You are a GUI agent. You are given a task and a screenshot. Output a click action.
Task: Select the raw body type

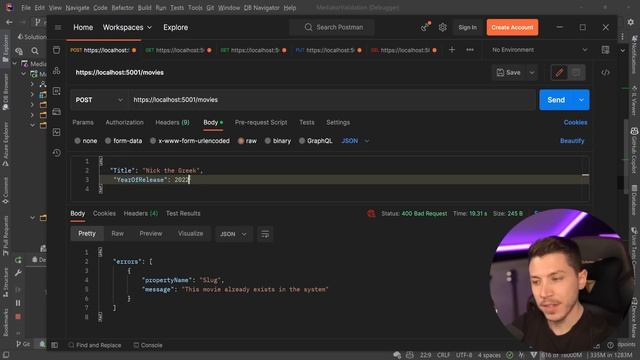[247, 141]
